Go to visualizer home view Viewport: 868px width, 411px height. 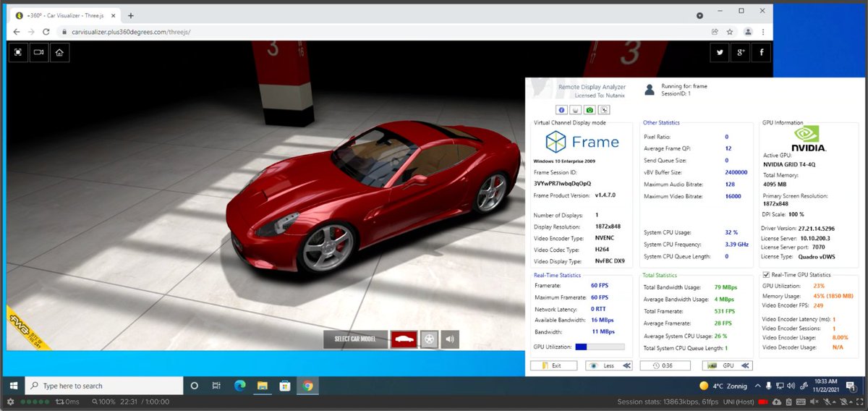[x=59, y=52]
